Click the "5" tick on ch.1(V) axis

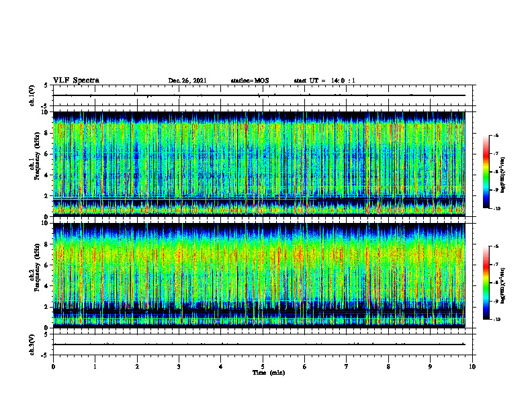[46, 85]
